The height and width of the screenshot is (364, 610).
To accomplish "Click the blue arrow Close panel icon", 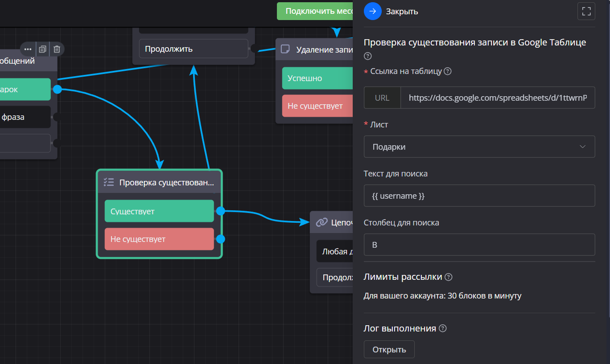I will point(373,11).
